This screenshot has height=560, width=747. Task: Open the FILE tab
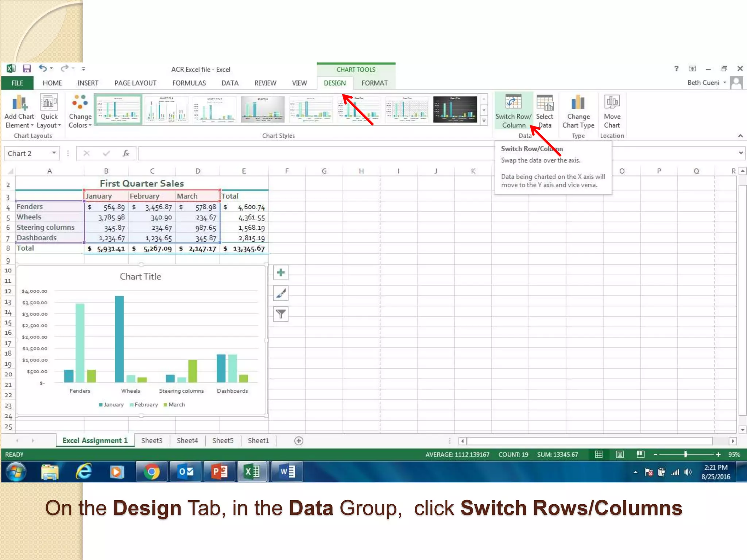pos(17,83)
